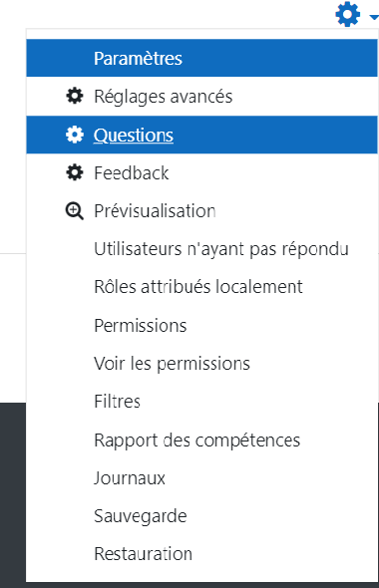379x588 pixels.
Task: Select Rôles attribués localement
Action: pyautogui.click(x=201, y=287)
